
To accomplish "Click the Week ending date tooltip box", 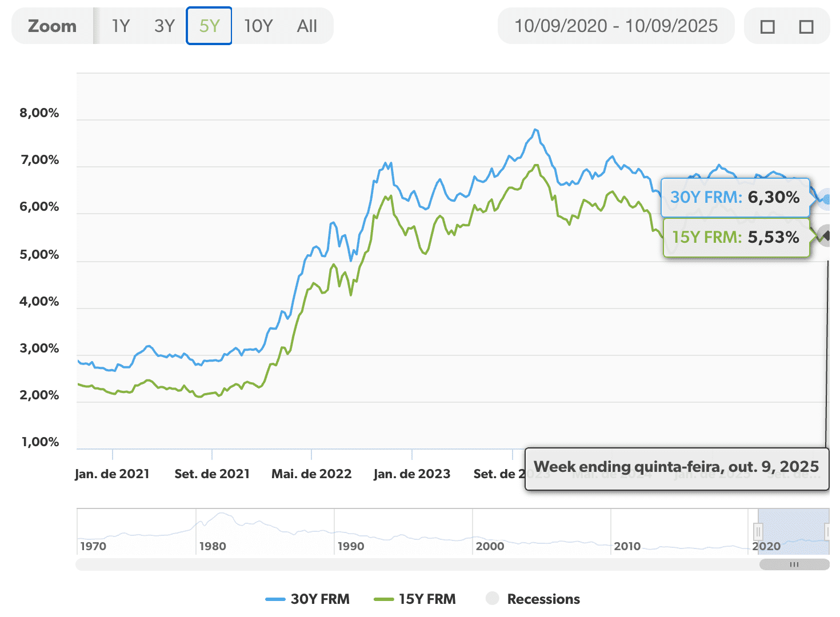I will click(677, 467).
